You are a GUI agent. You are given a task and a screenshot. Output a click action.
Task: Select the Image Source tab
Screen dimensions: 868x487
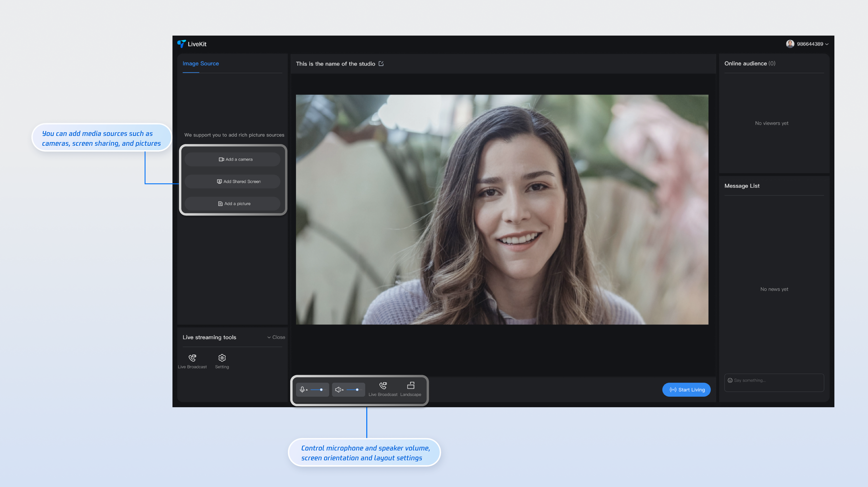tap(200, 63)
